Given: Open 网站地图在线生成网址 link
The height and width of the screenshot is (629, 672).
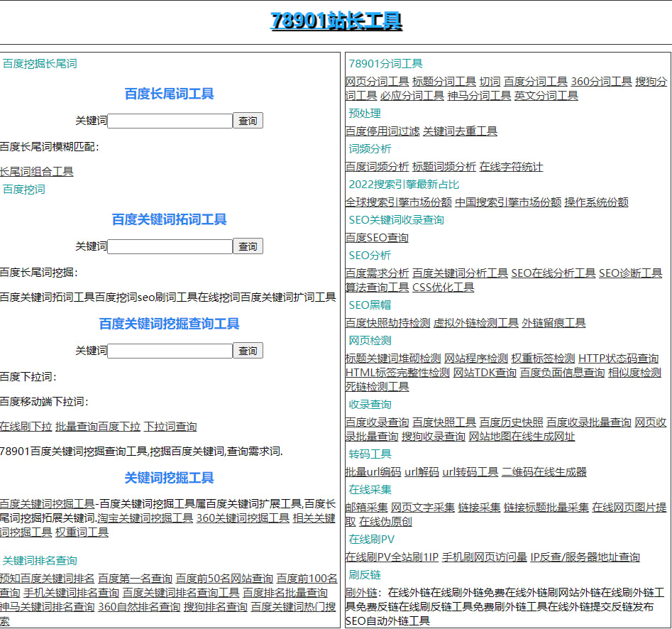Looking at the screenshot, I should point(522,437).
